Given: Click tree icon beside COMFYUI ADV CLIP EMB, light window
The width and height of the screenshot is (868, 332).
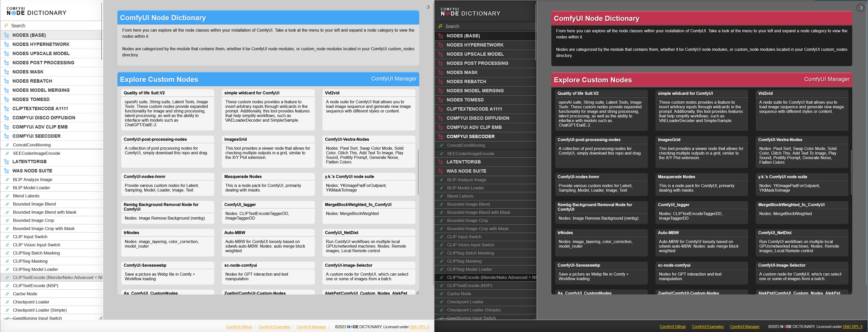Looking at the screenshot, I should point(6,127).
